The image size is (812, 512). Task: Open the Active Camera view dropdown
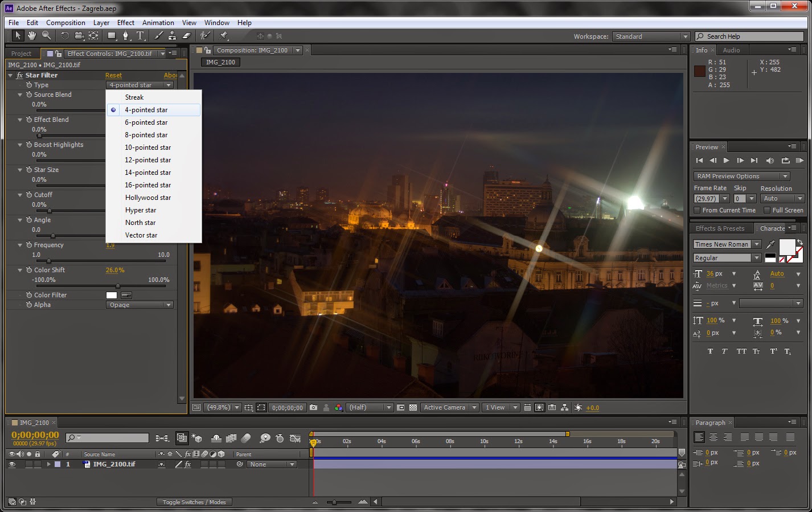point(449,407)
